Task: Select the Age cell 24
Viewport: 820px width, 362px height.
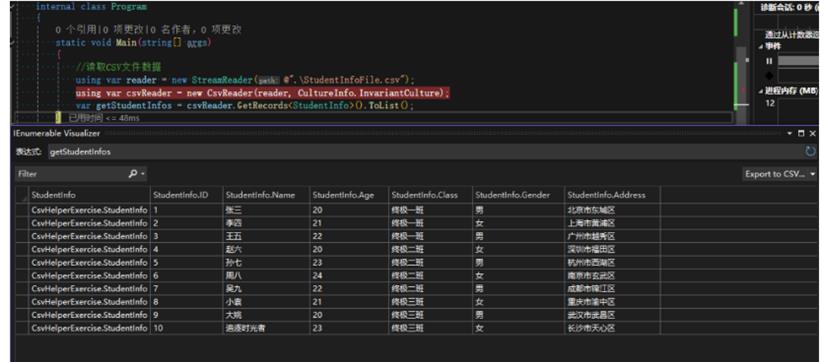Action: pyautogui.click(x=349, y=276)
